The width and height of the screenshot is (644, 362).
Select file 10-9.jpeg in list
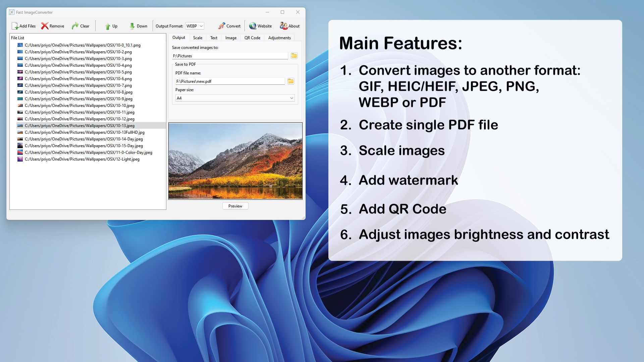[78, 99]
